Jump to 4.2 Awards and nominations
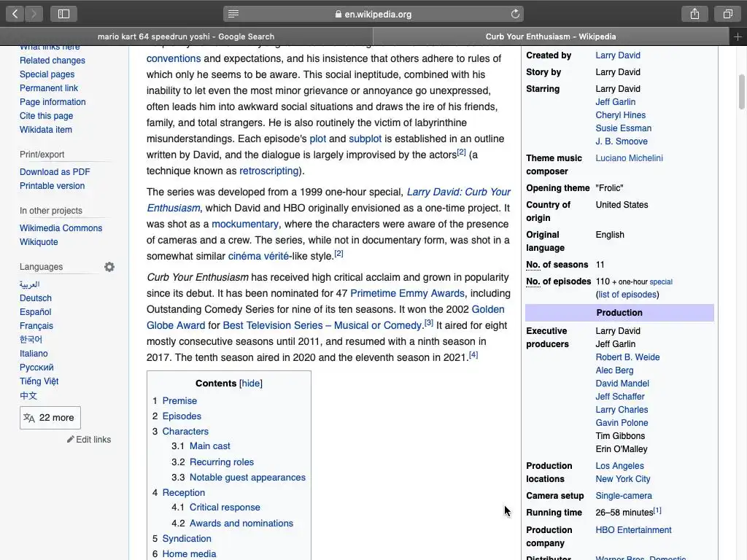Screen dimensions: 747x560 (x=241, y=524)
